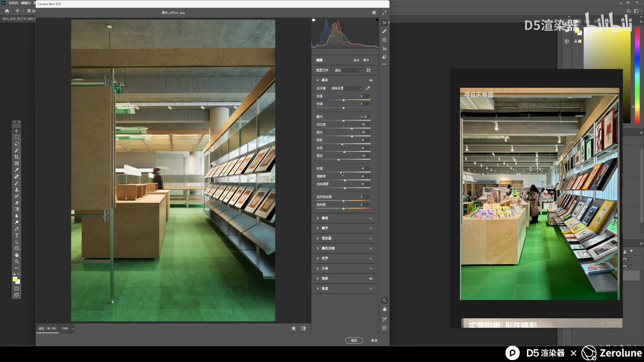Select the white balance eyedropper
Image resolution: width=644 pixels, height=362 pixels.
click(368, 88)
